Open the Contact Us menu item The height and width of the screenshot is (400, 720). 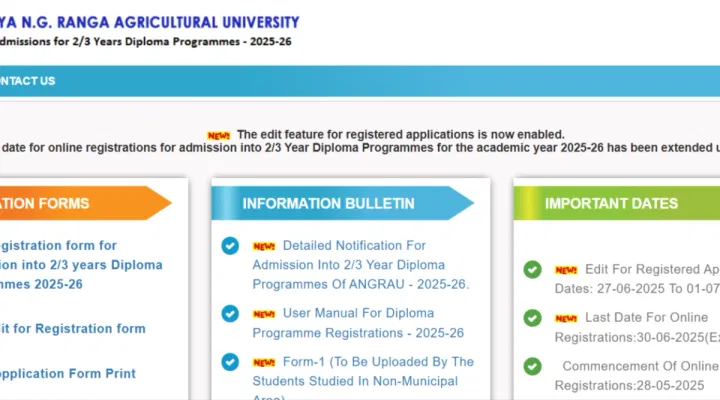point(28,81)
